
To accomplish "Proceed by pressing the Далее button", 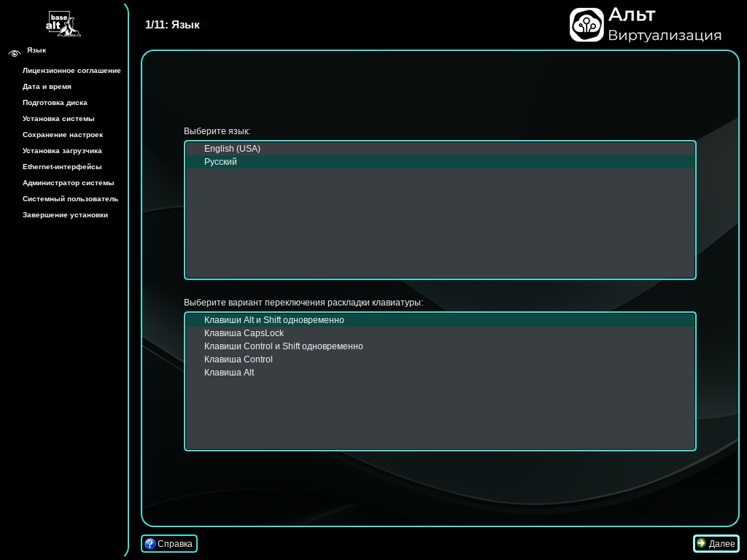I will tap(716, 543).
